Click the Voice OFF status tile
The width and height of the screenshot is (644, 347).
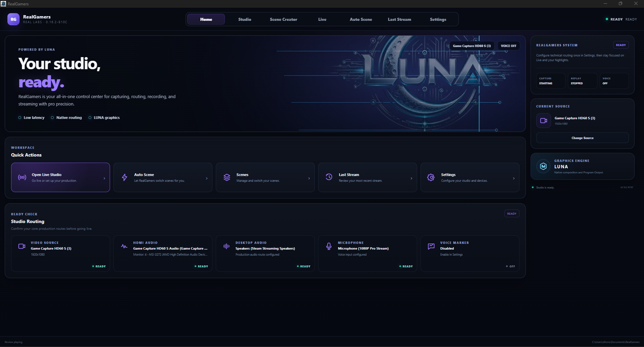point(614,81)
